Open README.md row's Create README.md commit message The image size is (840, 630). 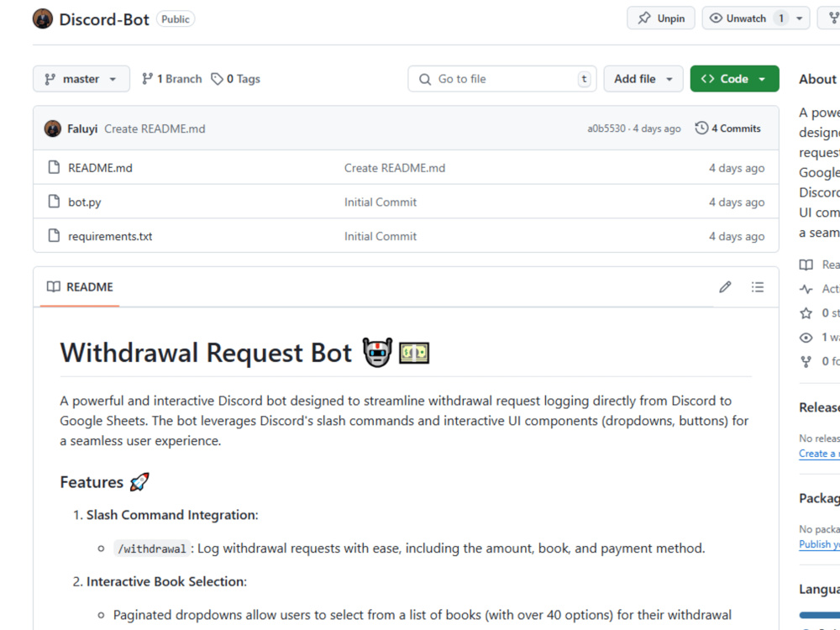(x=395, y=168)
